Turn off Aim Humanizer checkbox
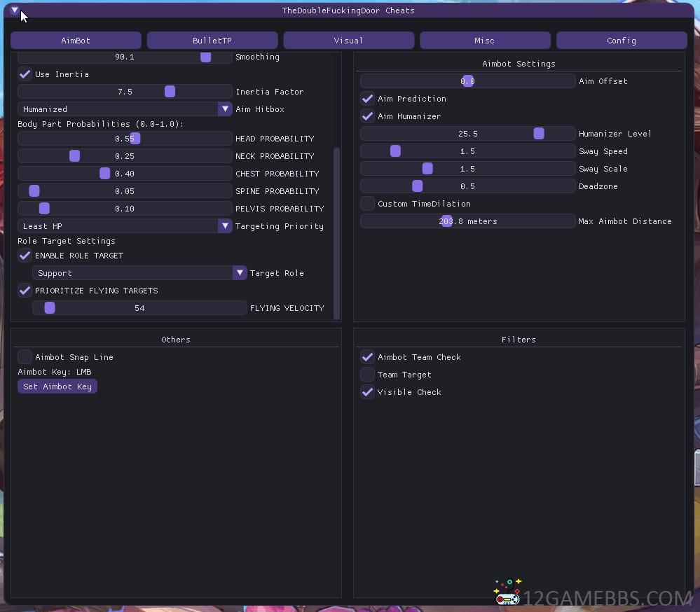 367,116
